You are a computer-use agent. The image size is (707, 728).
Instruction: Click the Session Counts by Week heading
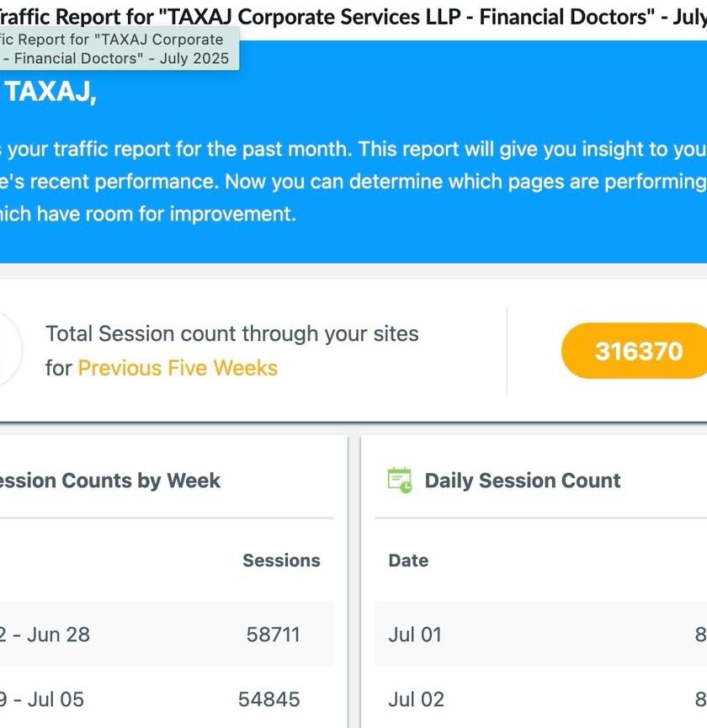pos(109,481)
